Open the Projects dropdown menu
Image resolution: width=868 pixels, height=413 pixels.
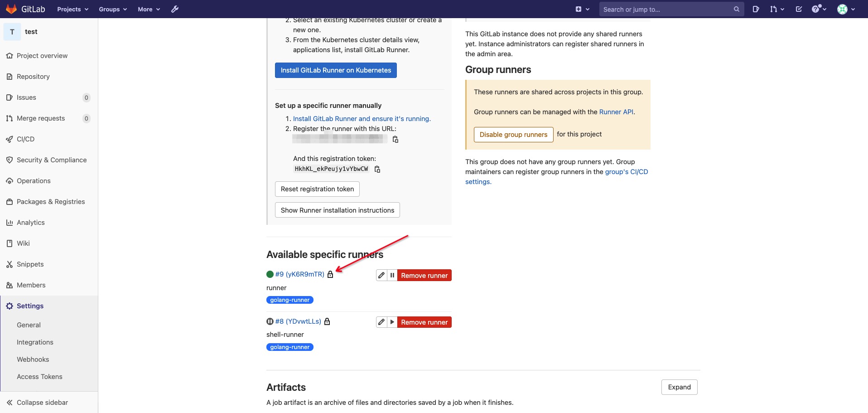pyautogui.click(x=73, y=9)
